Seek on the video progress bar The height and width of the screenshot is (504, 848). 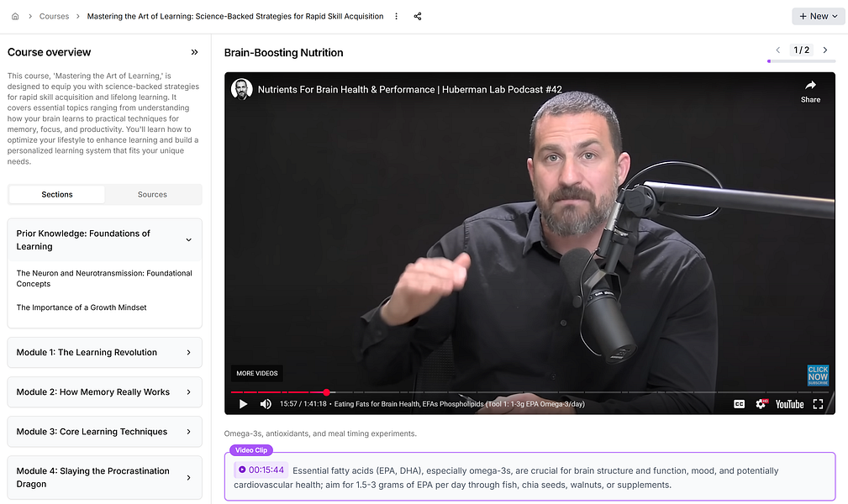coord(529,392)
